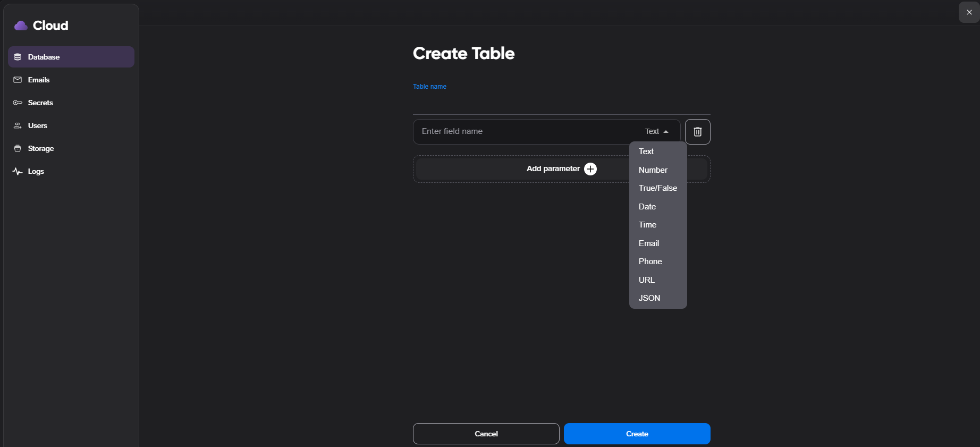Open Storage from the sidebar
Screen dimensions: 980x447
[x=71, y=148]
